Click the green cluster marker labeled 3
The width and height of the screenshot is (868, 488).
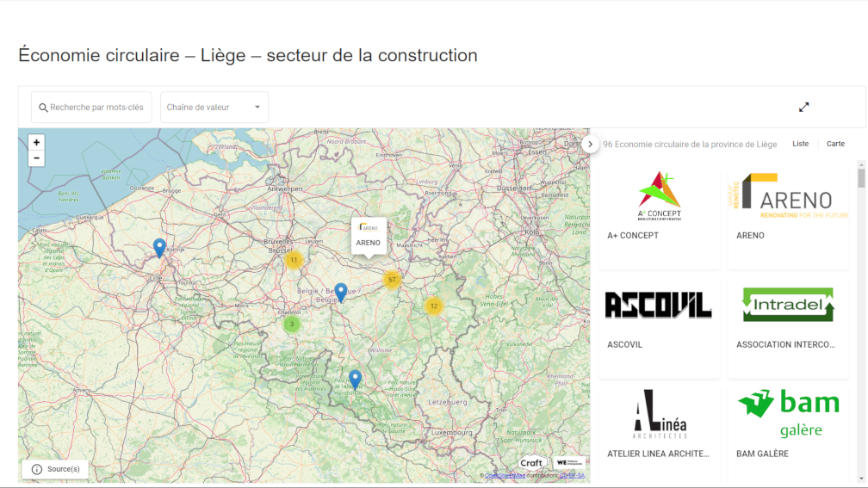292,324
